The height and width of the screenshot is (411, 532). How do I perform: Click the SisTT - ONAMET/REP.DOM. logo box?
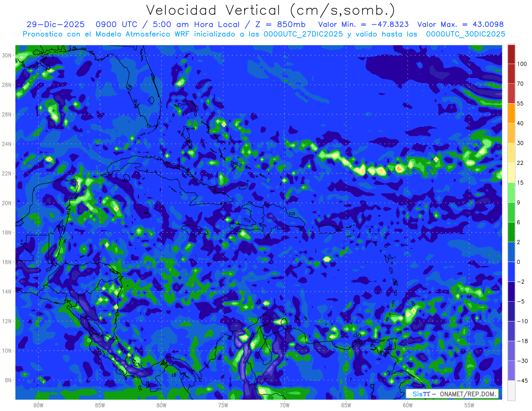click(x=452, y=394)
